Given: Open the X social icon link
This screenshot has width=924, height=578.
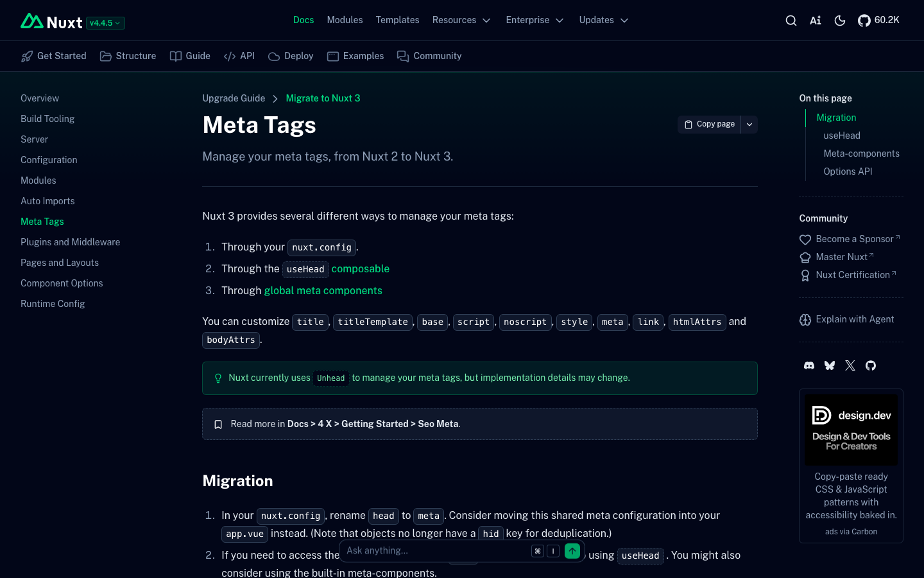Looking at the screenshot, I should click(850, 365).
